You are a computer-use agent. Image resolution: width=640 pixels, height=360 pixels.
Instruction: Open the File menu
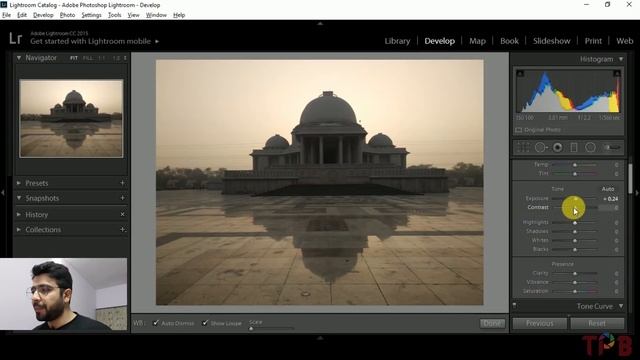coord(7,15)
